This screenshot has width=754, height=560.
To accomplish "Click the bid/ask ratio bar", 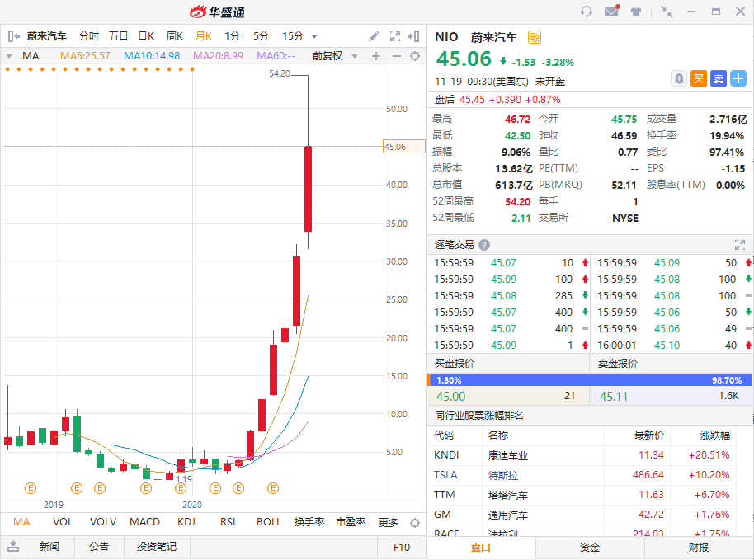I will 589,380.
